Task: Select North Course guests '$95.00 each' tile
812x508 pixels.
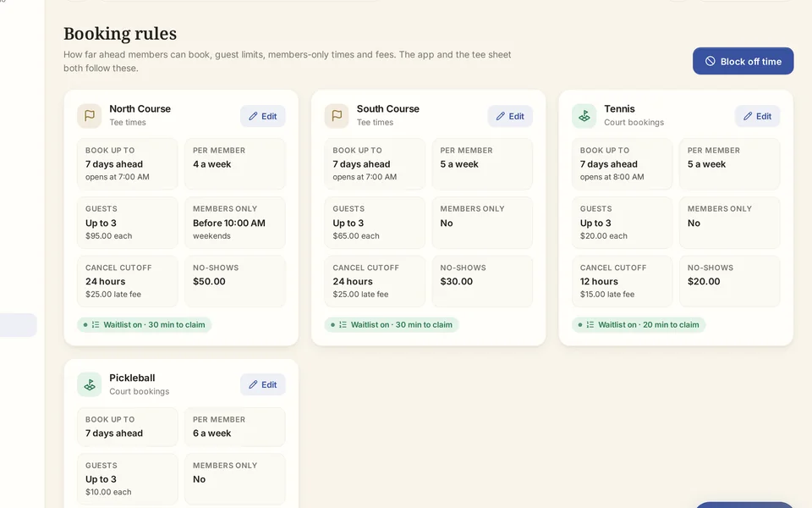Action: (128, 223)
